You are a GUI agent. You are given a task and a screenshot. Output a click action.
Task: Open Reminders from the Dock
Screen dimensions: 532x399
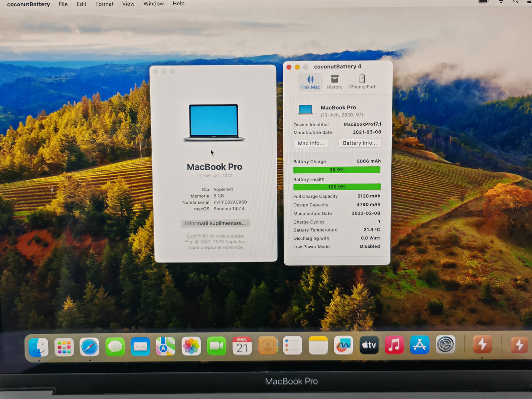[293, 345]
